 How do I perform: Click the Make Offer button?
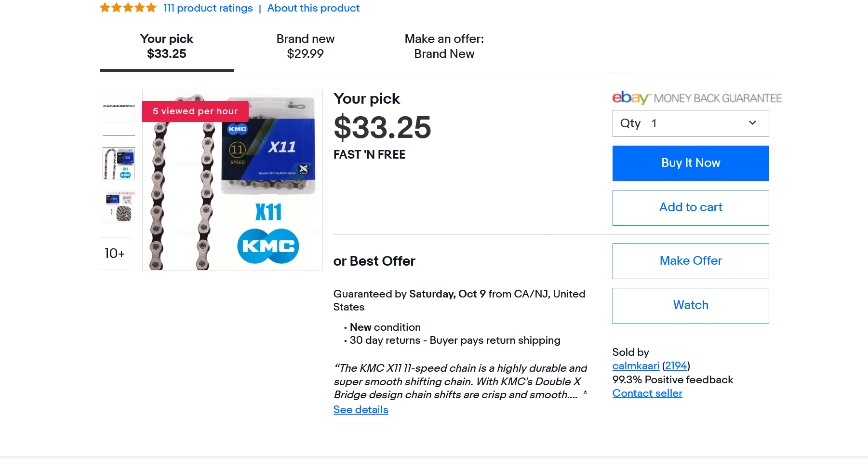pos(690,261)
